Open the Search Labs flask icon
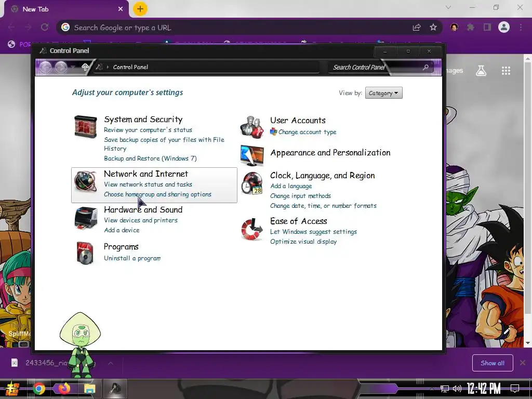This screenshot has height=399, width=532. [x=481, y=71]
